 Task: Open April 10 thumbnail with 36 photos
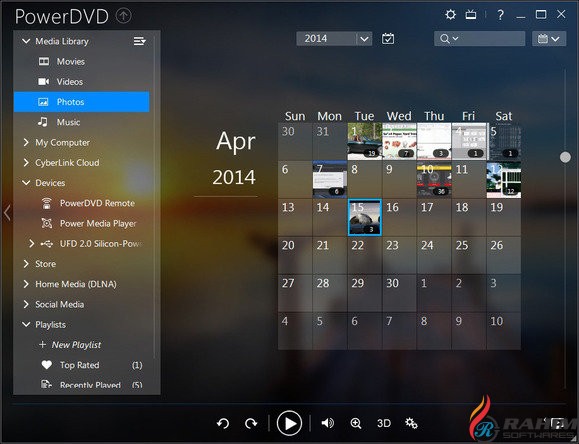pyautogui.click(x=434, y=180)
